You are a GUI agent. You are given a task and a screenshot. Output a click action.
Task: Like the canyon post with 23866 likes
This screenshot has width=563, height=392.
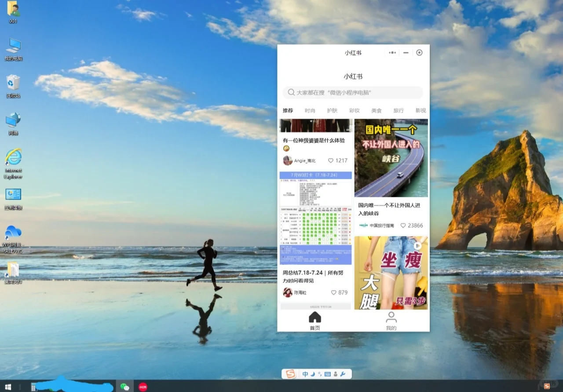[x=403, y=225]
